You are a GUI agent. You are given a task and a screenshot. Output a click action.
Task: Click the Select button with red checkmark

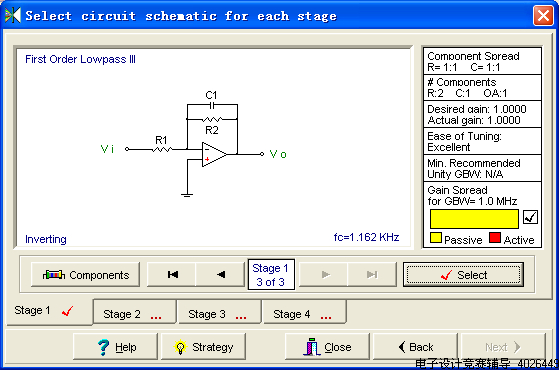click(463, 274)
